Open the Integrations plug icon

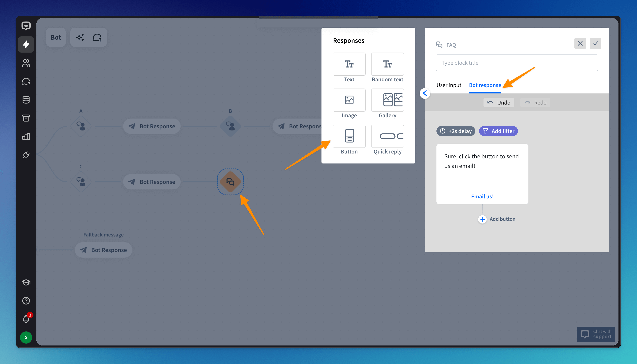click(x=26, y=155)
